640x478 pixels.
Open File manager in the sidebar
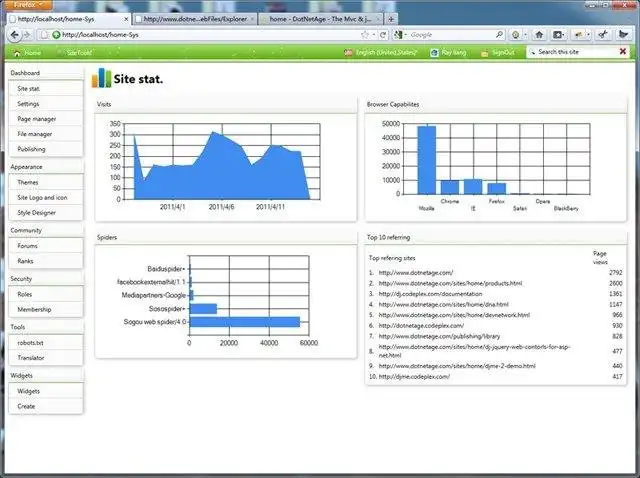coord(46,134)
